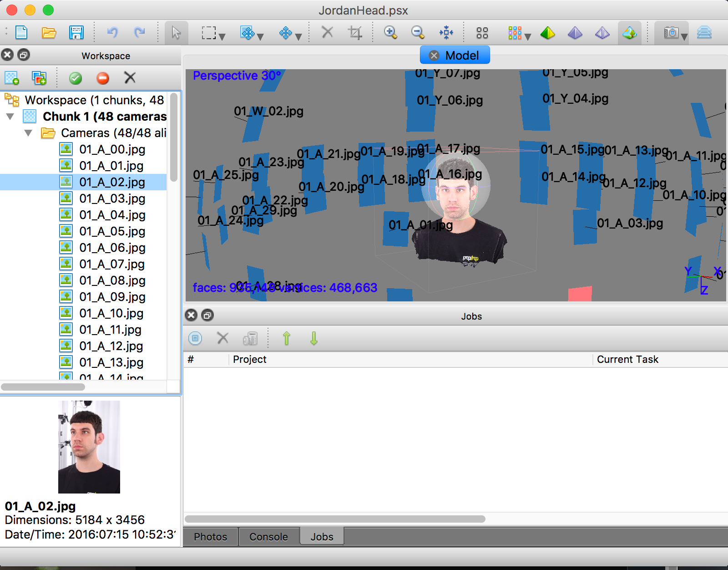This screenshot has height=570, width=728.
Task: Collapse the Cameras folder
Action: [x=28, y=133]
